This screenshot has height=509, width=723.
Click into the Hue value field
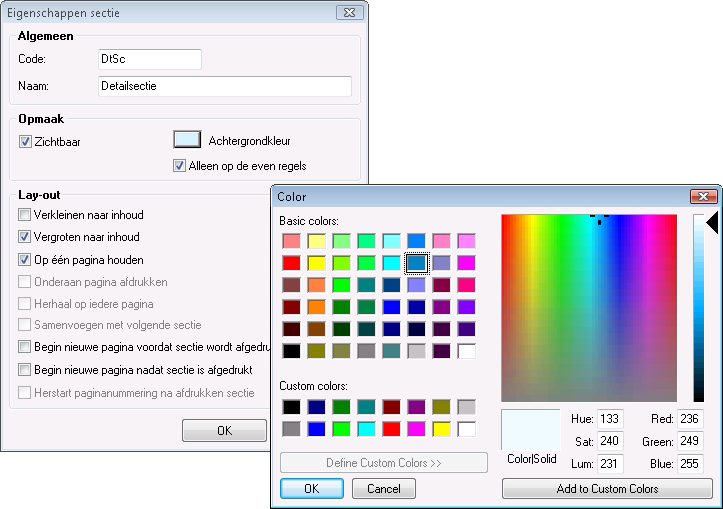610,419
